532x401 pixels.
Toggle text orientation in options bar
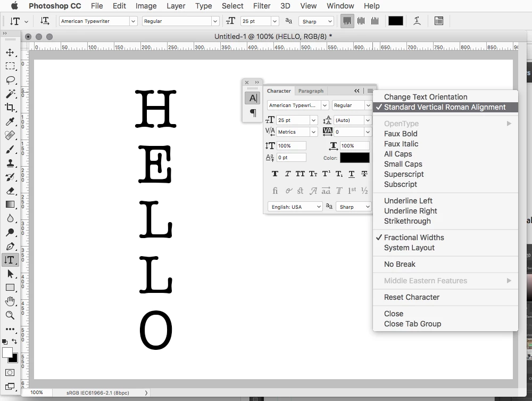click(45, 21)
